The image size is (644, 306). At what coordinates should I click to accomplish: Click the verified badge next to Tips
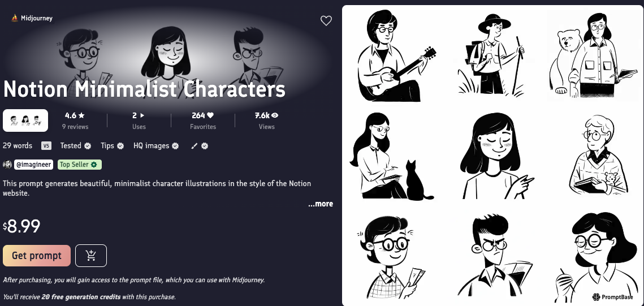[120, 146]
